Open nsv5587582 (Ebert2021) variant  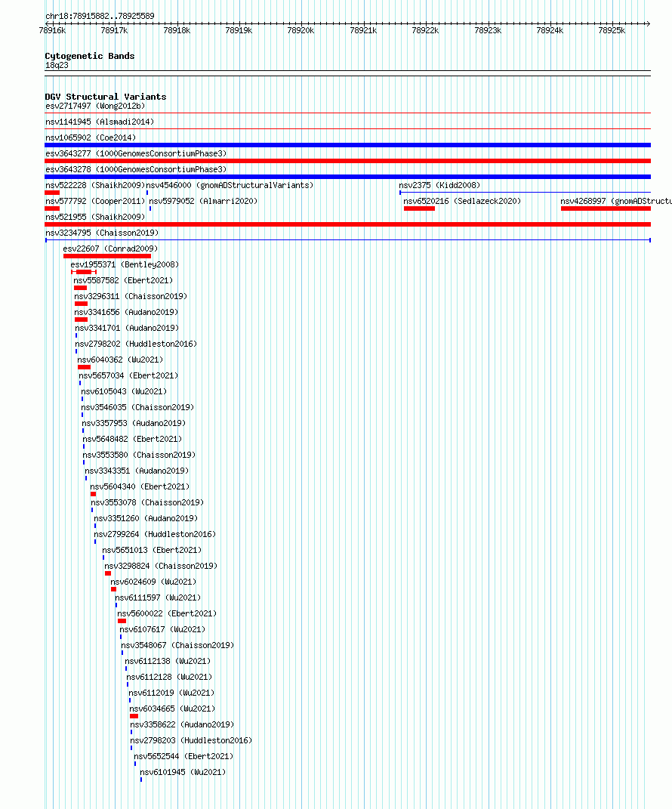pos(123,281)
